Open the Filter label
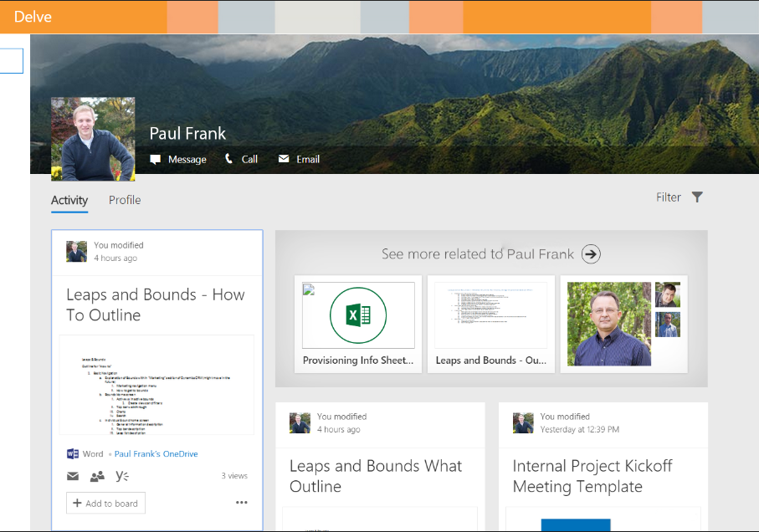 pyautogui.click(x=668, y=197)
